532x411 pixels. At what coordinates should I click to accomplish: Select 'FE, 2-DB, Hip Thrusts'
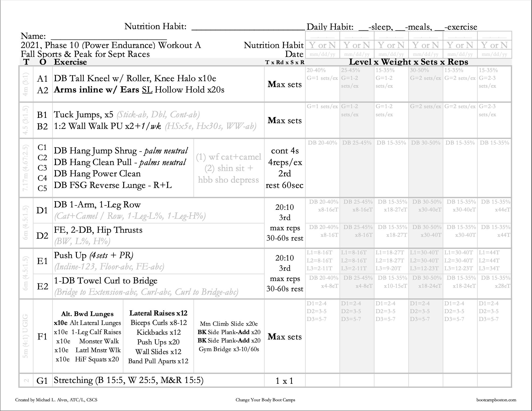coord(98,230)
